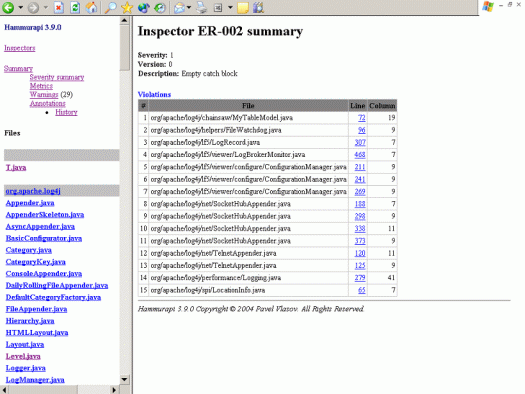Click the Mail envelope icon

pyautogui.click(x=179, y=7)
